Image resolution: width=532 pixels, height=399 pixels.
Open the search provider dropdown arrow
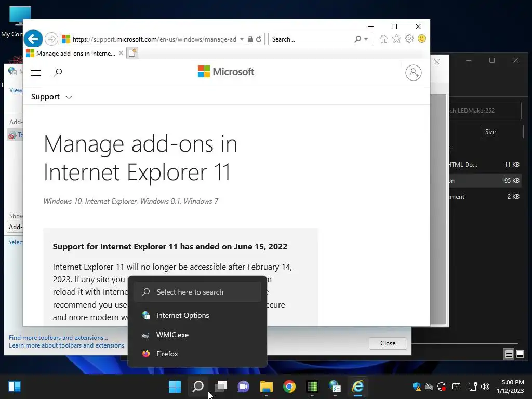(366, 39)
